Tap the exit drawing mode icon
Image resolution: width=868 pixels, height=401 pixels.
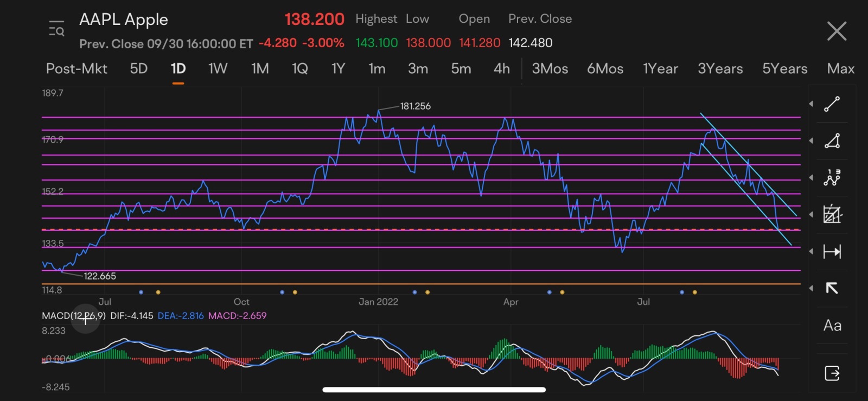click(832, 373)
